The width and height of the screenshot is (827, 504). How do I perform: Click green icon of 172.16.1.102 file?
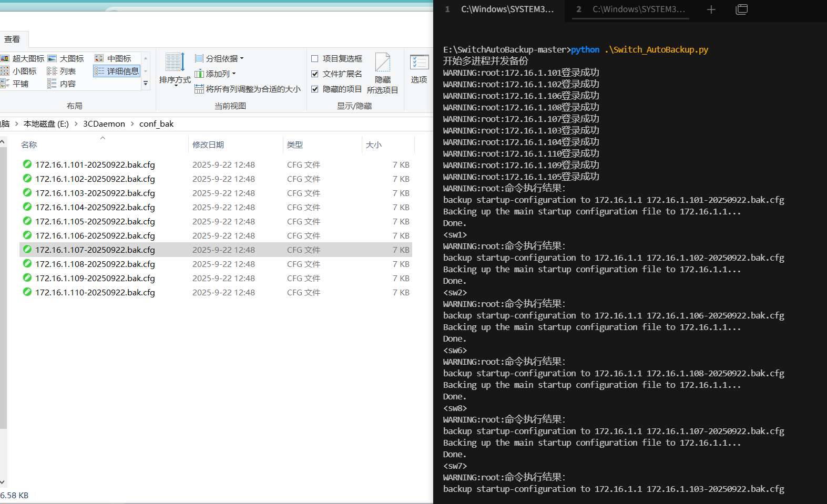(x=27, y=178)
